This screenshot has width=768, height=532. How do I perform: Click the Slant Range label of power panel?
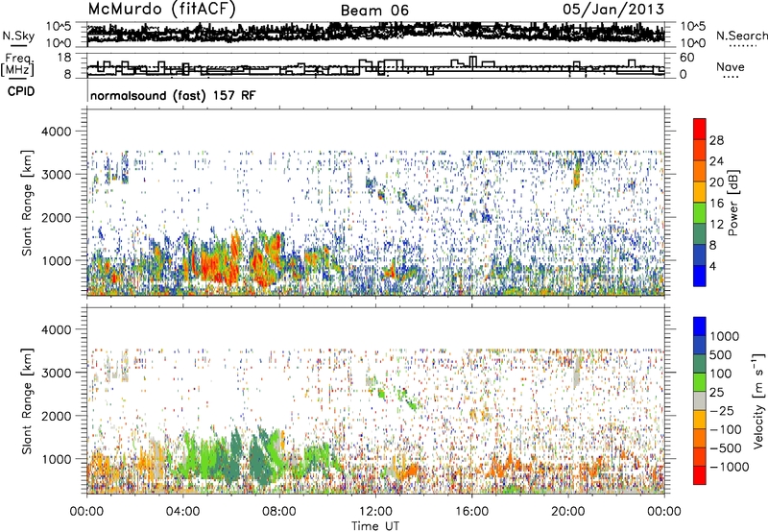[x=27, y=203]
